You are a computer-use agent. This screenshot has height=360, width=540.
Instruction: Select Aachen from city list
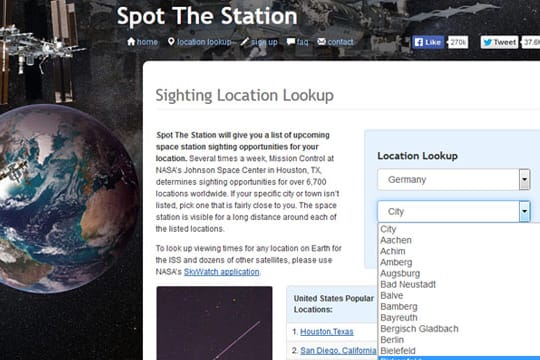(396, 240)
